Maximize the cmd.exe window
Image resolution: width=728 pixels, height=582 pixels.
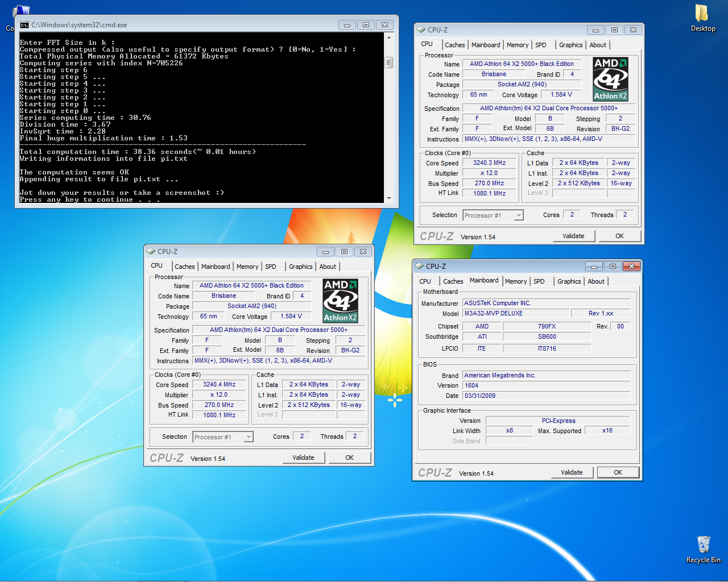[x=366, y=25]
